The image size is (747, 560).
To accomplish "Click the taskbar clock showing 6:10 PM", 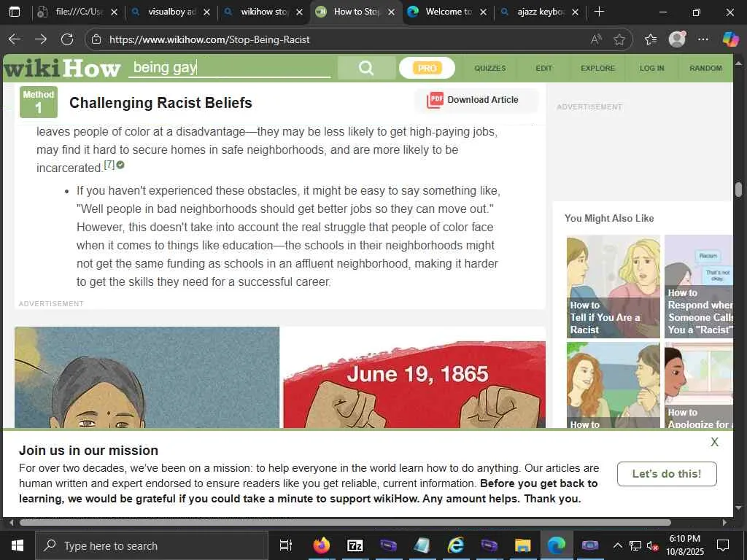I will 684,545.
